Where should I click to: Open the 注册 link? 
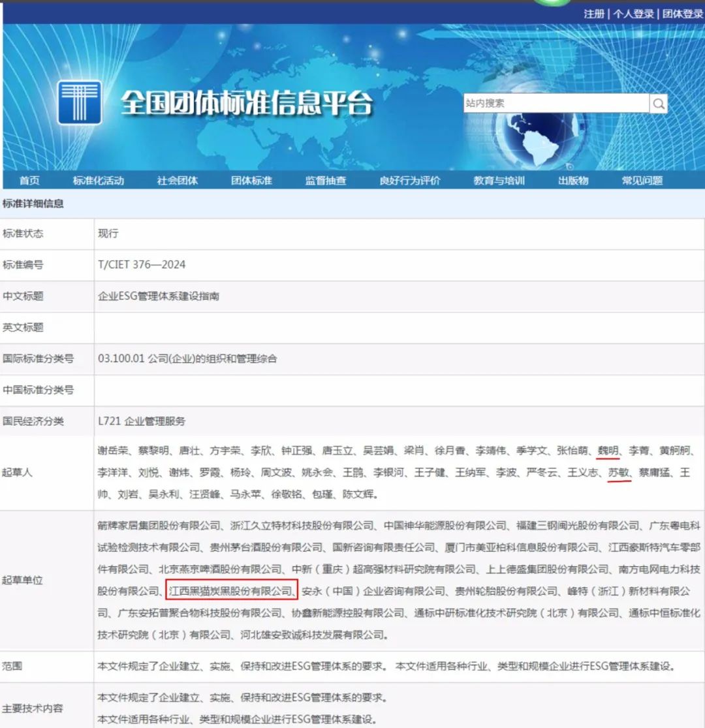tap(594, 14)
